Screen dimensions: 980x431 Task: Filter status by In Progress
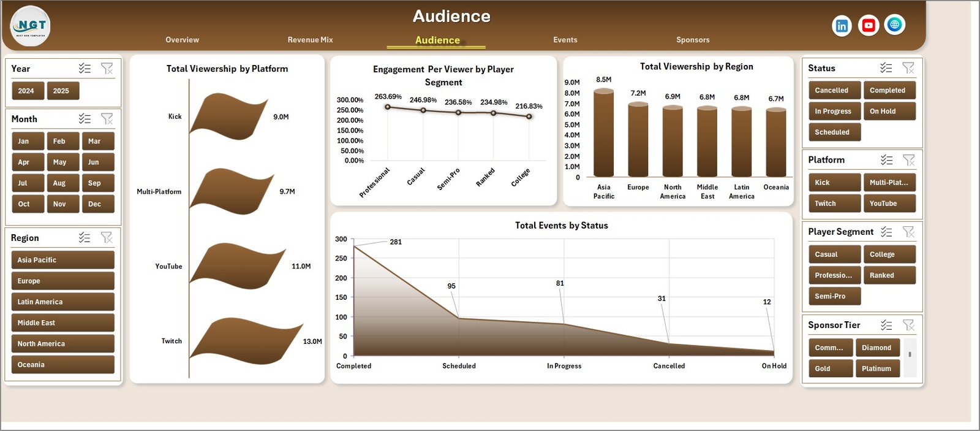(834, 111)
